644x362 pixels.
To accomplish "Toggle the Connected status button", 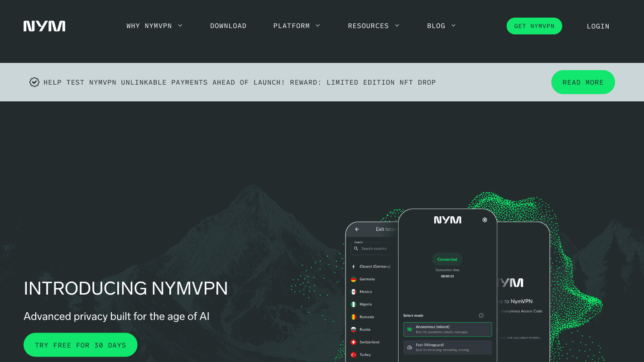I will coord(447,259).
